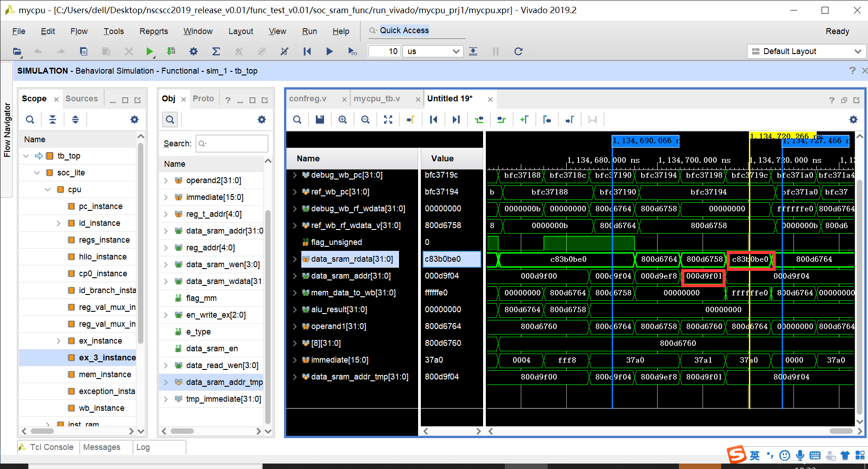The width and height of the screenshot is (868, 469).
Task: Click the waveform horizontal scrollbar thumb
Action: [841, 431]
